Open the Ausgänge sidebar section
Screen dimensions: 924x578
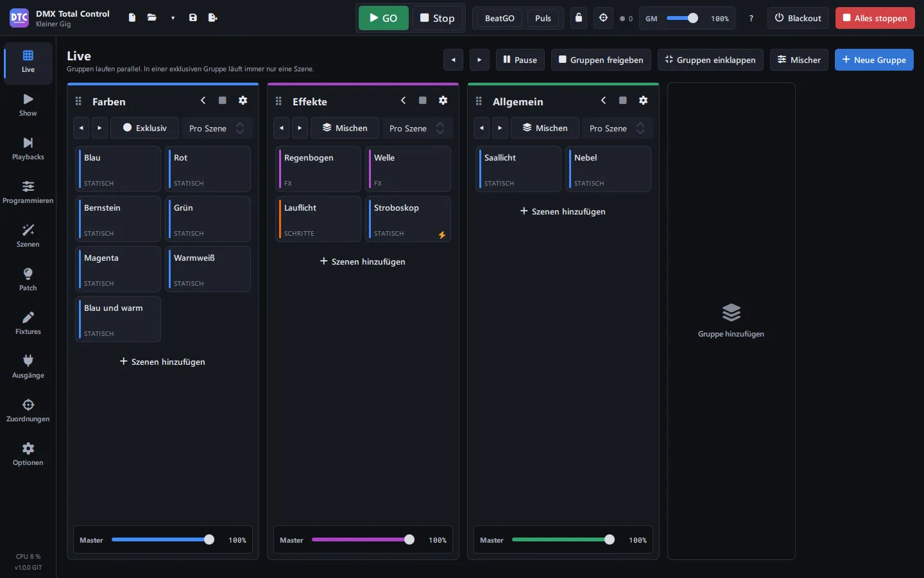point(28,367)
